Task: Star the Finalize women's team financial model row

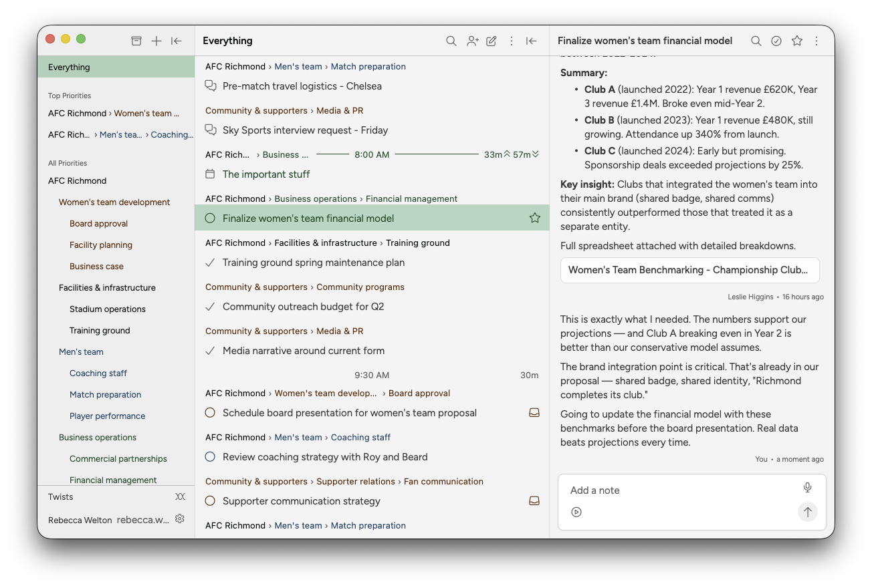Action: [534, 218]
